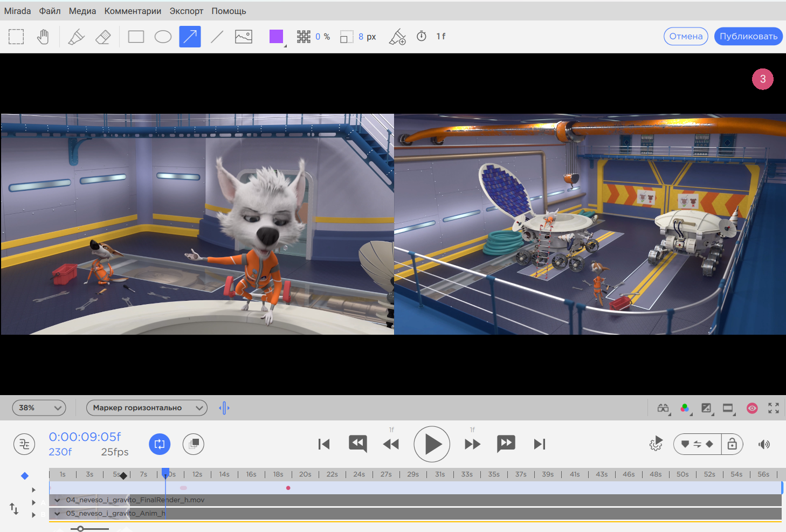Screen dimensions: 786x532
Task: Click the 230f frame counter
Action: (60, 452)
